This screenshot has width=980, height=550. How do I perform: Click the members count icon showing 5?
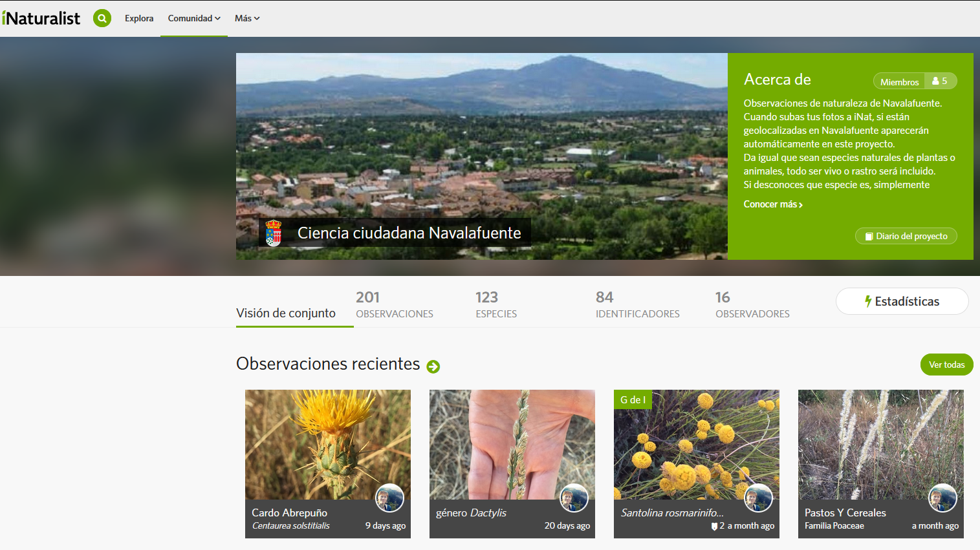(x=941, y=81)
